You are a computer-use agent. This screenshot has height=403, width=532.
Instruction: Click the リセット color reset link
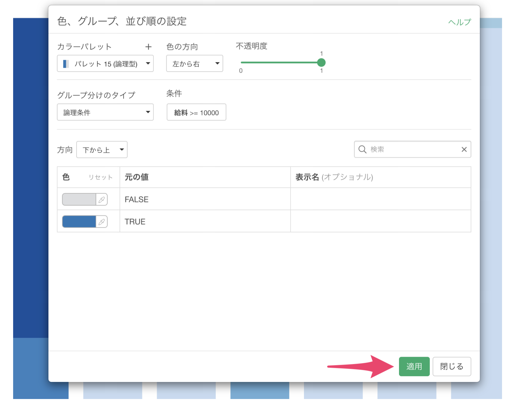(x=100, y=177)
